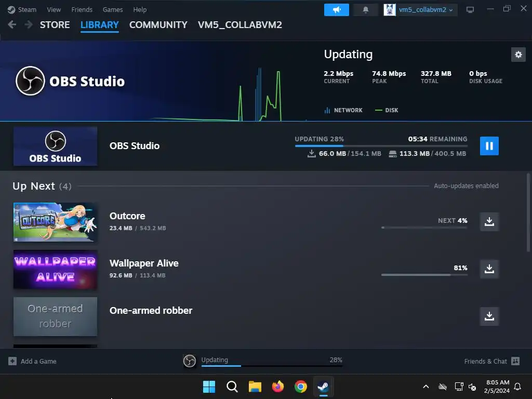Open the Outcore title link
This screenshot has height=399, width=532.
point(127,216)
